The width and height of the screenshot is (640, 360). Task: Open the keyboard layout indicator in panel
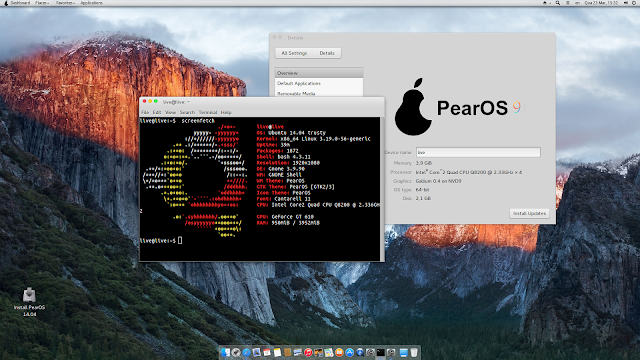click(577, 3)
